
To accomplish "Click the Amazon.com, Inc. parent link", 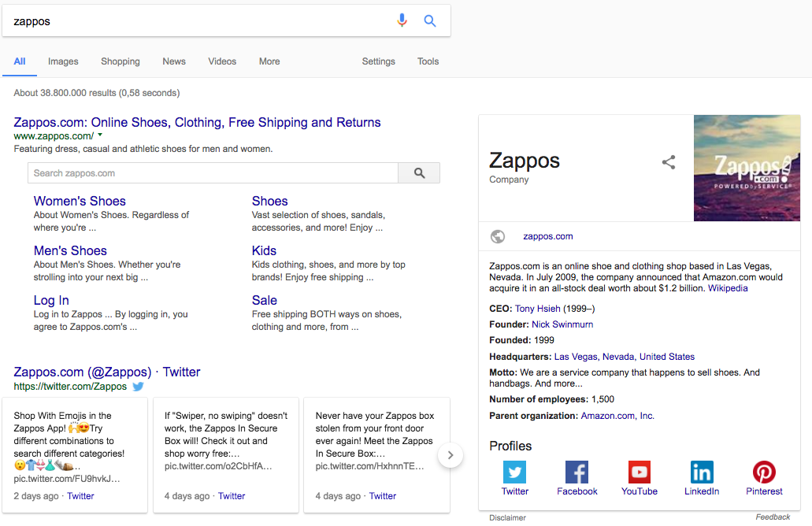I will pyautogui.click(x=617, y=415).
